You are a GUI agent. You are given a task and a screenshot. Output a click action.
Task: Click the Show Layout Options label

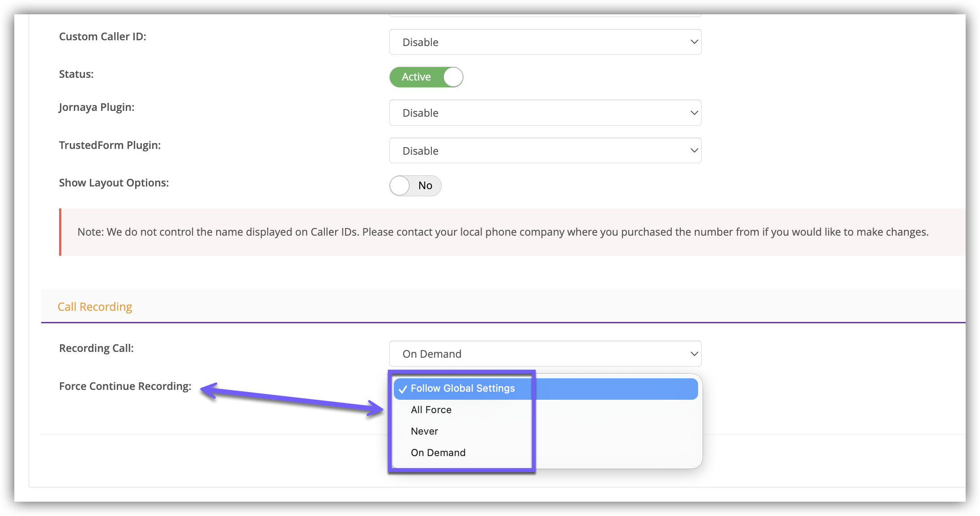click(114, 183)
